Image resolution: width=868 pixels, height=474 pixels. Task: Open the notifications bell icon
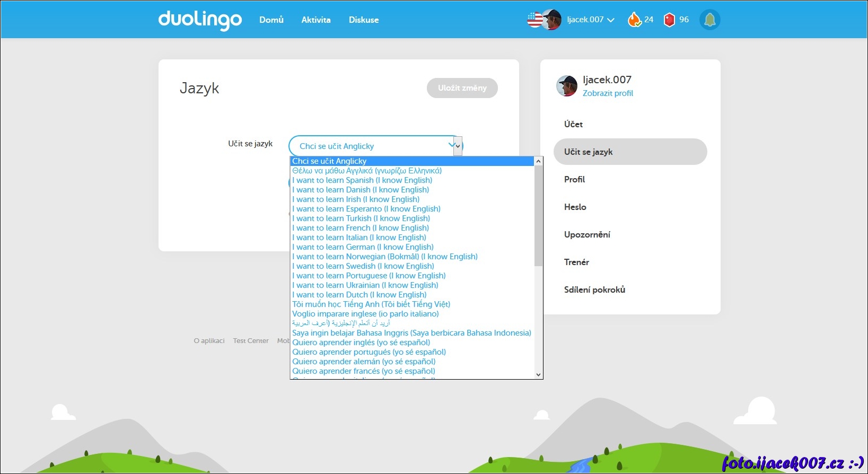coord(709,20)
